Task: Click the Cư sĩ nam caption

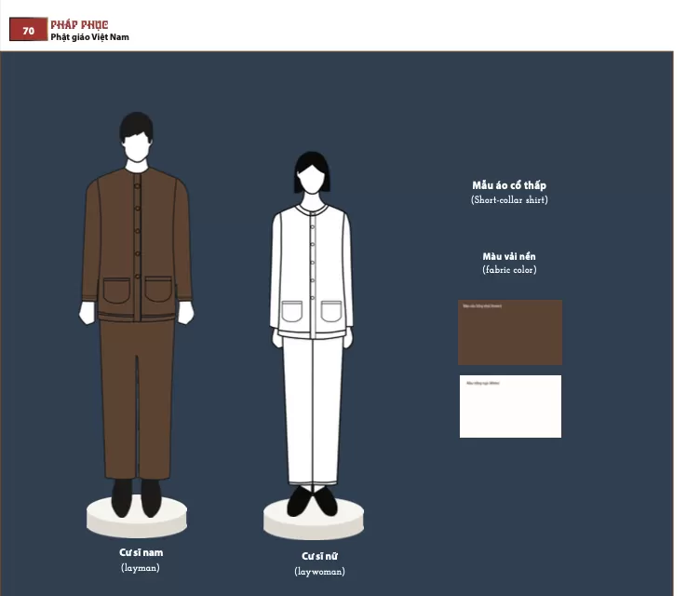Action: 141,552
